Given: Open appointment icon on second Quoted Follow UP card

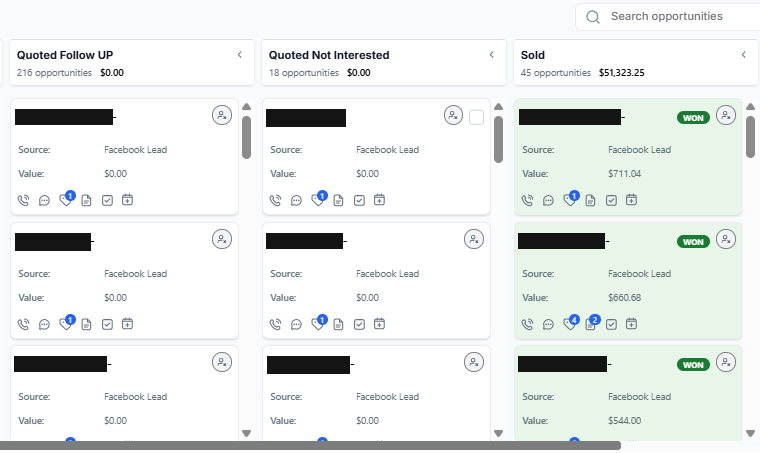Looking at the screenshot, I should (127, 324).
